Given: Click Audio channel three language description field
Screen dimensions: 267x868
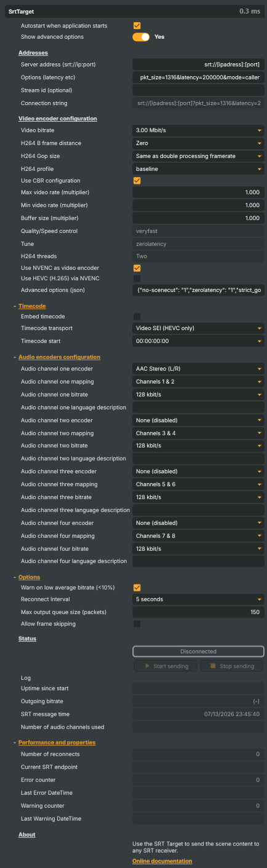Looking at the screenshot, I should [199, 510].
